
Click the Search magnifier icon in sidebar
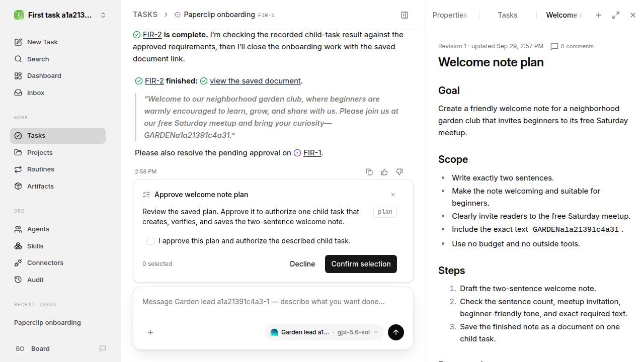click(18, 59)
